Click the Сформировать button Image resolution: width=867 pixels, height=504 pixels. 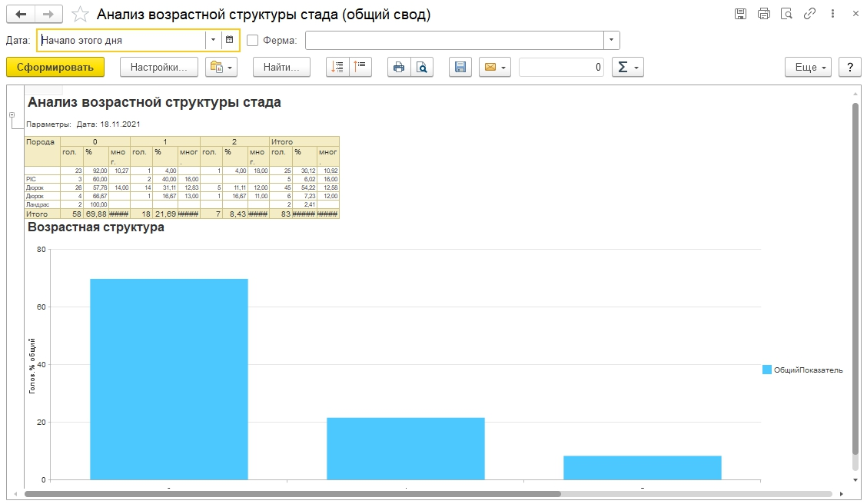click(x=55, y=68)
